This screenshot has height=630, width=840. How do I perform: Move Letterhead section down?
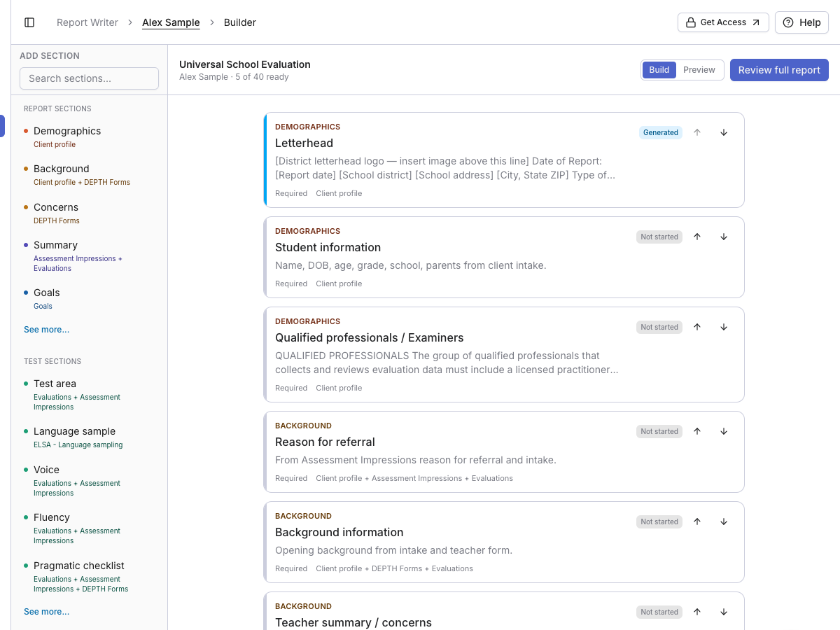pos(724,132)
